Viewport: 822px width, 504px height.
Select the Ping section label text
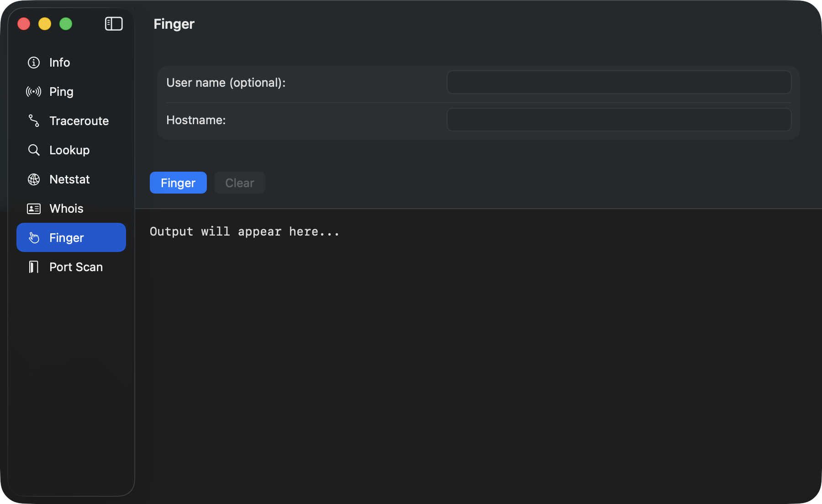[61, 91]
